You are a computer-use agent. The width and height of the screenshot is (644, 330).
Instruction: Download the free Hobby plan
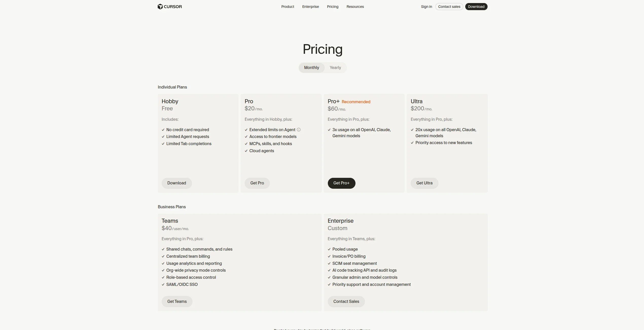pos(177,183)
